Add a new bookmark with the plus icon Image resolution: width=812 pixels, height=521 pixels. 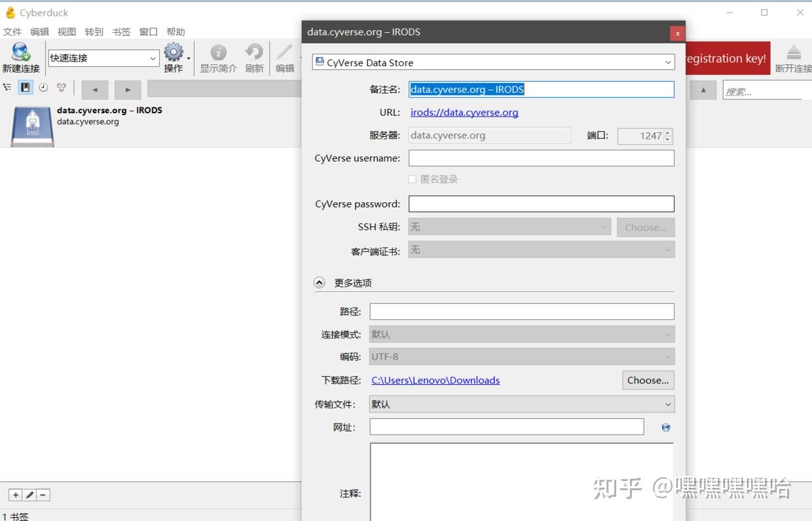(14, 495)
